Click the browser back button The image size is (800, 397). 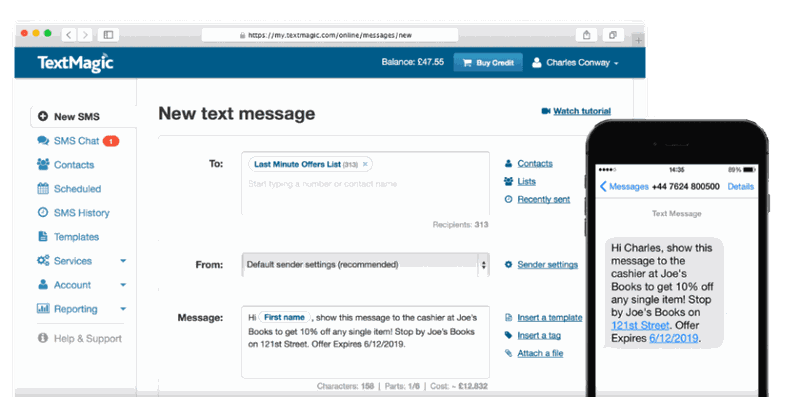click(69, 35)
